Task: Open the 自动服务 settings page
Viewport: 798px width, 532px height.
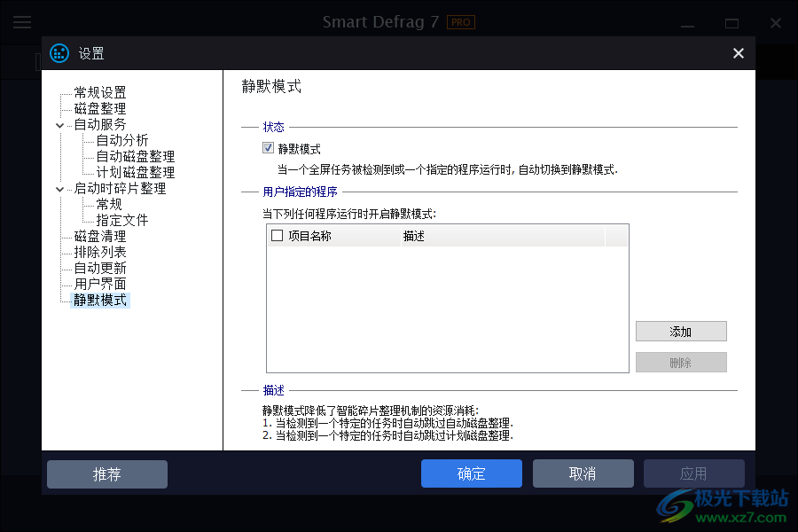Action: (x=99, y=125)
